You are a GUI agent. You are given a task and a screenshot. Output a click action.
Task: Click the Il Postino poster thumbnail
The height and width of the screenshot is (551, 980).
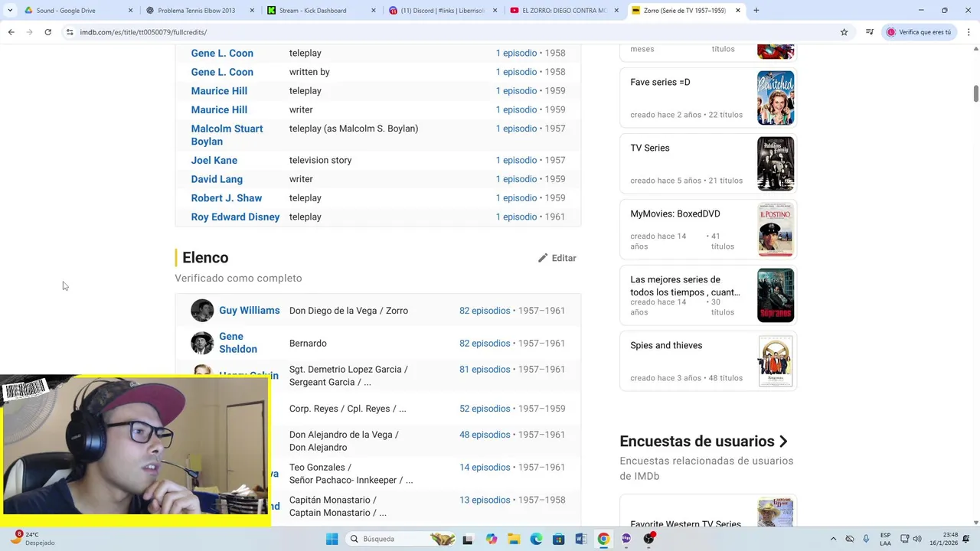click(x=776, y=230)
